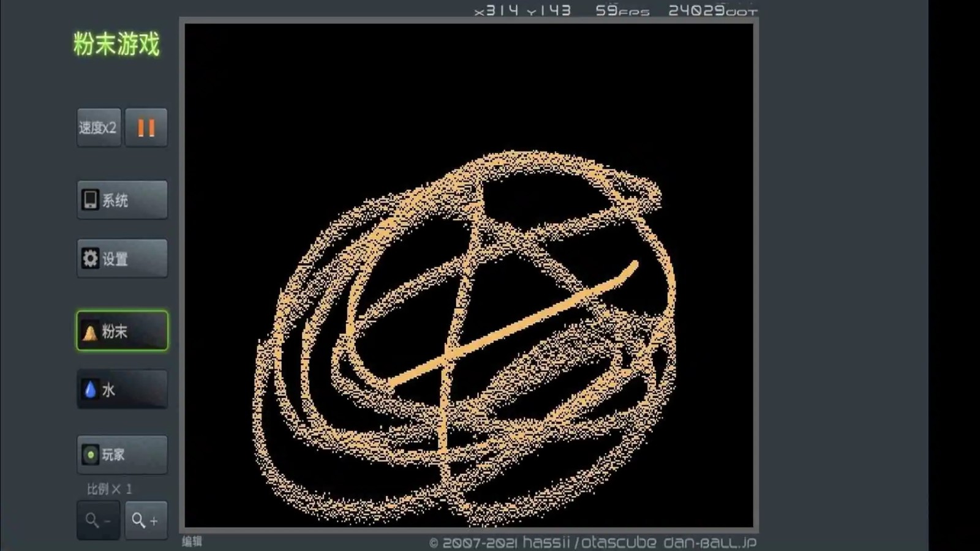Select the 玩家 player tool

coord(122,455)
